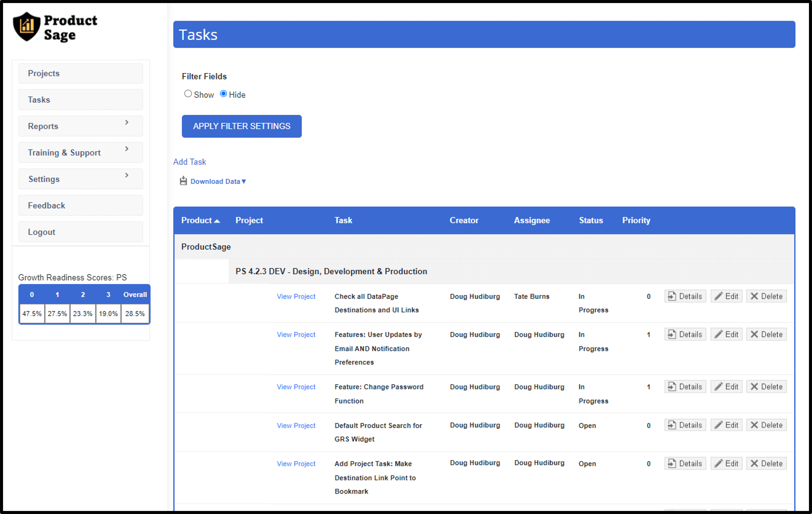This screenshot has height=514, width=812.
Task: Delete the Check all DataPage Destinations task
Action: 766,296
